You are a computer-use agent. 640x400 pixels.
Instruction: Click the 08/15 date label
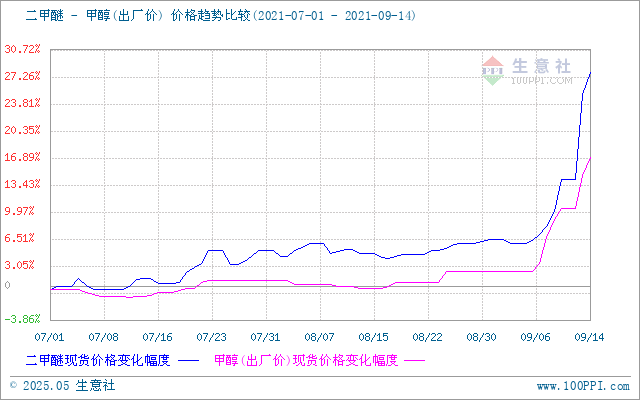pos(373,337)
